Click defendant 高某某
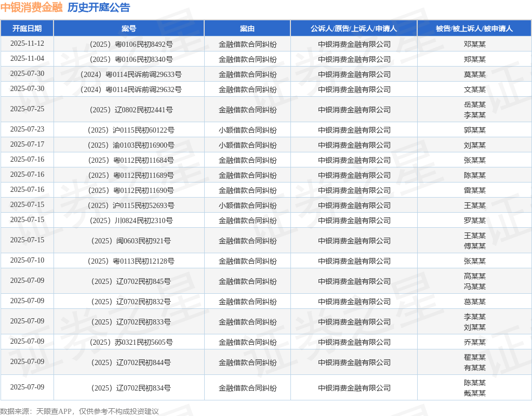 475,277
